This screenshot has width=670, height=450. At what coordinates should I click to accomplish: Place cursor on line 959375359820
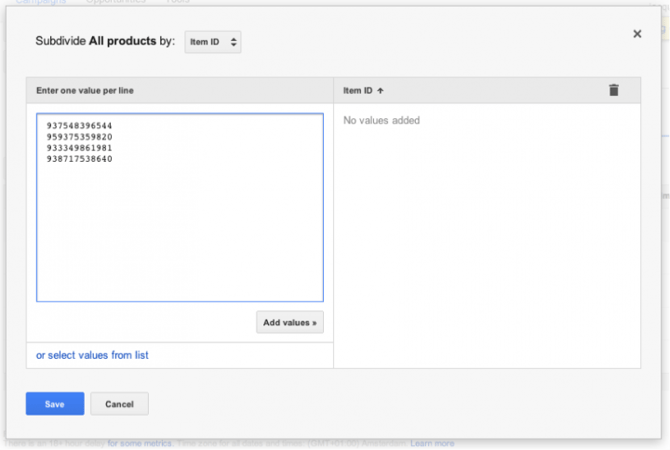(79, 137)
